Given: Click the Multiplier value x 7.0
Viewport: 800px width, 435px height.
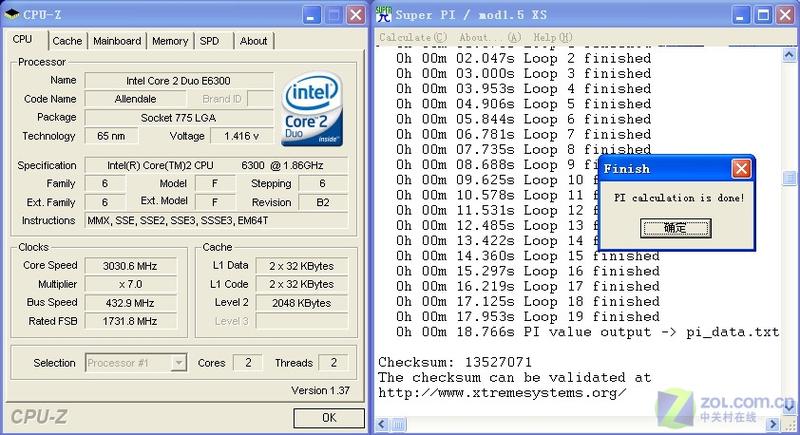Looking at the screenshot, I should click(x=130, y=284).
